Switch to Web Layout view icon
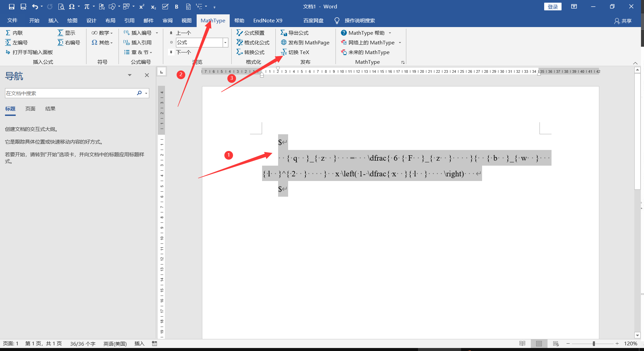 coord(556,344)
